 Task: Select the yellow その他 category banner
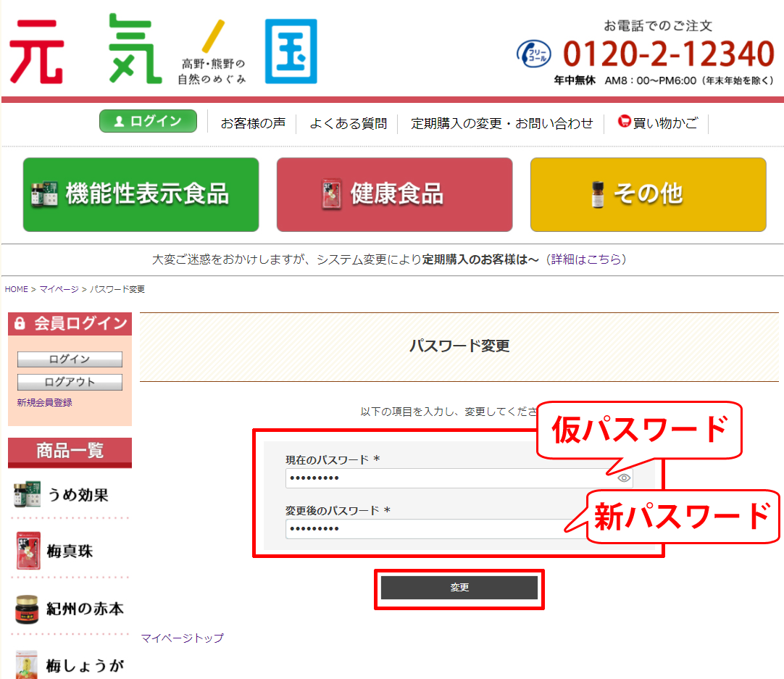coord(648,194)
